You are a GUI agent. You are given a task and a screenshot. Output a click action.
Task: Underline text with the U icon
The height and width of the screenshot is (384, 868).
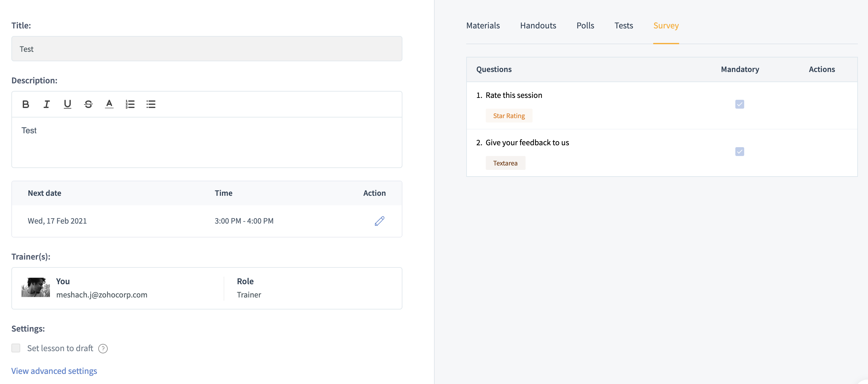pyautogui.click(x=67, y=104)
